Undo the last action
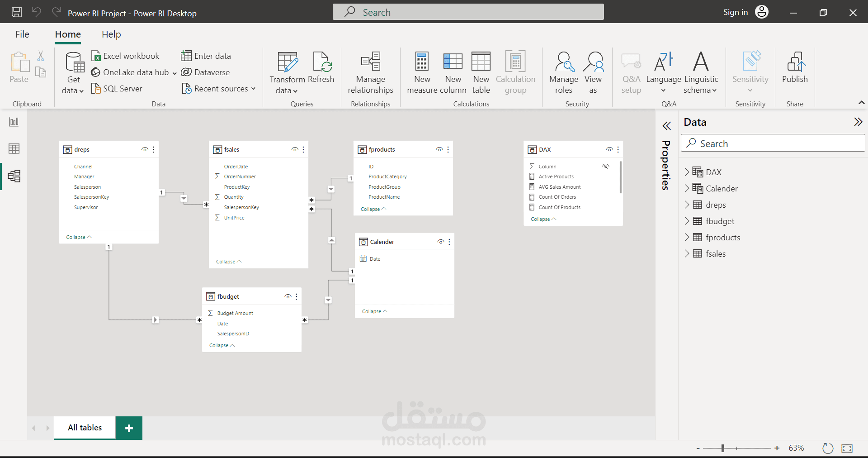 coord(37,12)
